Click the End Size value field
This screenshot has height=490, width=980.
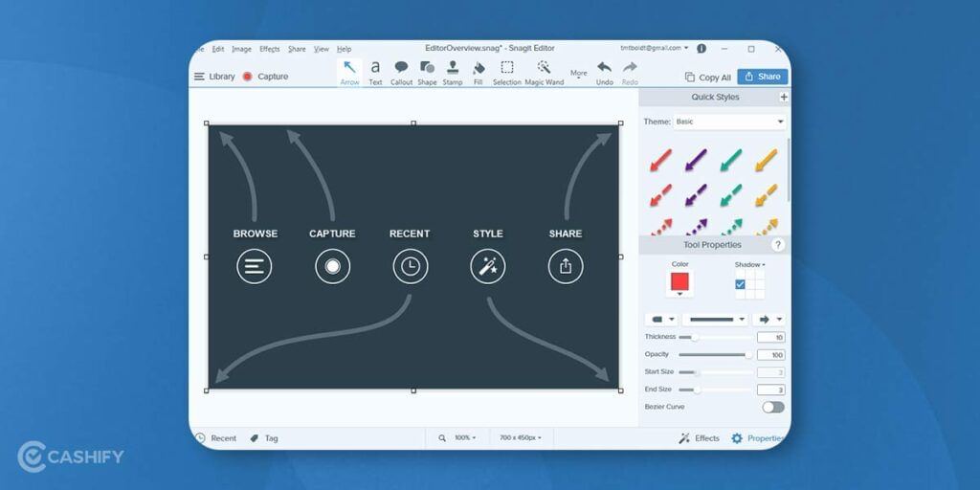click(x=771, y=390)
